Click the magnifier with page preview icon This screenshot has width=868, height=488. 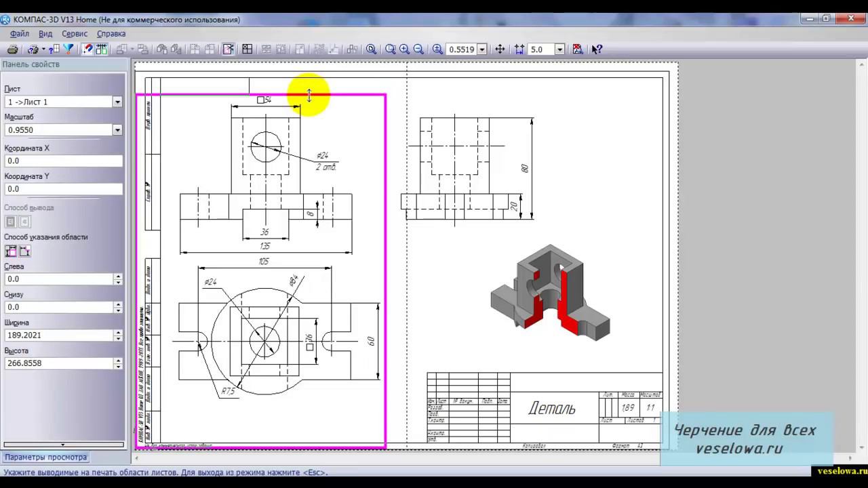coord(372,49)
